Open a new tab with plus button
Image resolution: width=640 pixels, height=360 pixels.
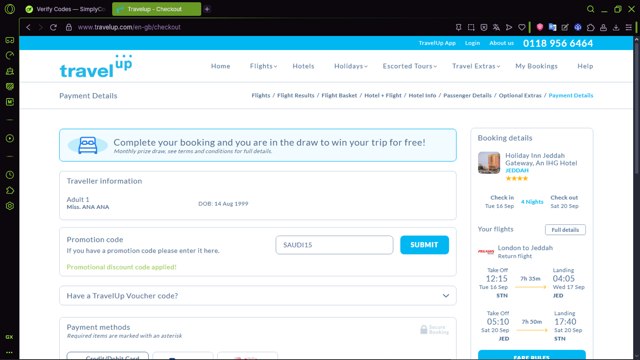(x=207, y=9)
